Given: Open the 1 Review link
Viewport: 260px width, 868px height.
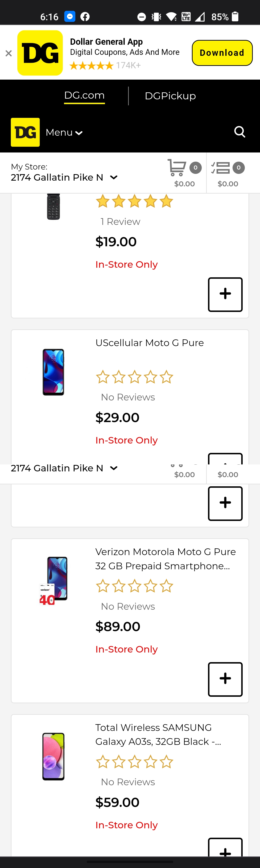Looking at the screenshot, I should click(120, 222).
